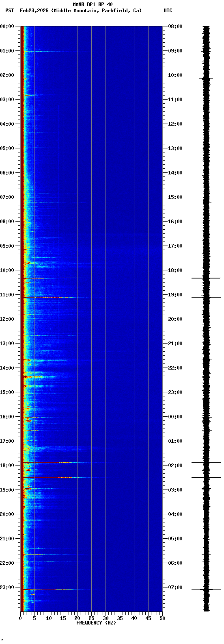Click the "18:00" label on PST axis
Viewport: 224px width, 644px height.
pyautogui.click(x=7, y=466)
